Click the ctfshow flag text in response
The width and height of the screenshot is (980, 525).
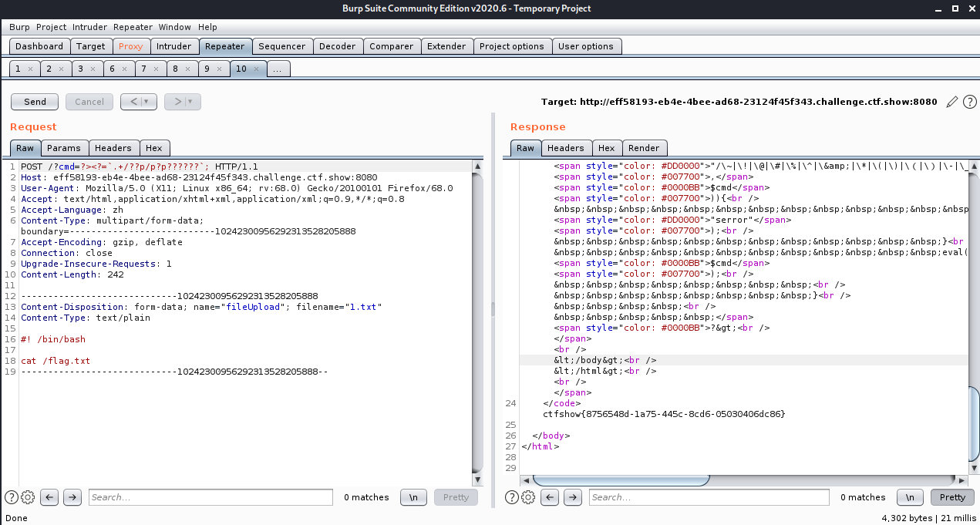click(664, 414)
